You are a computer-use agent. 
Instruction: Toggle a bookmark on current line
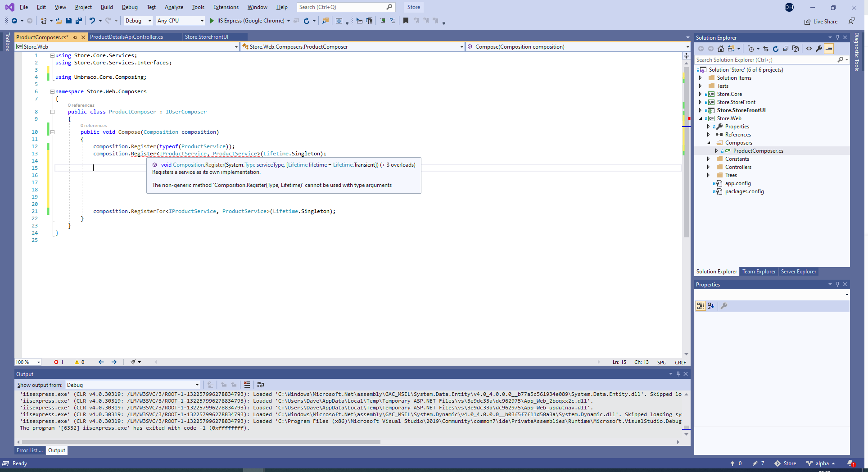click(406, 21)
